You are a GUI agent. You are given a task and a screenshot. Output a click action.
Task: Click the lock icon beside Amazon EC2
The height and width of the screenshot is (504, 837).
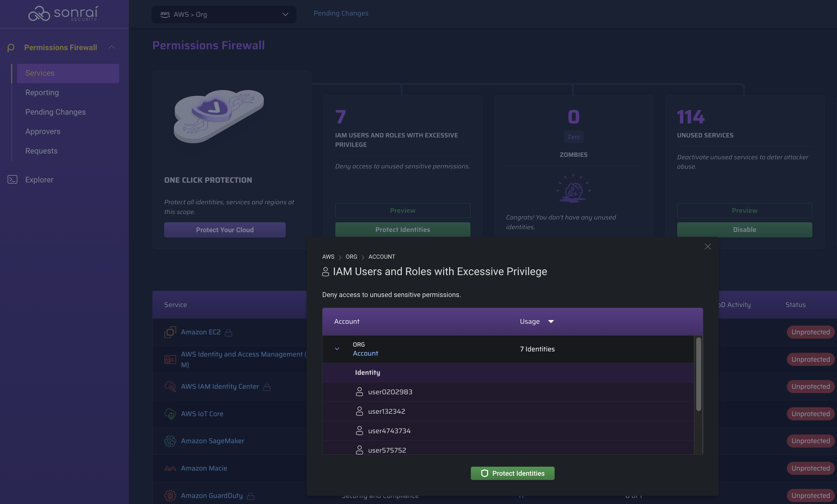tap(229, 333)
